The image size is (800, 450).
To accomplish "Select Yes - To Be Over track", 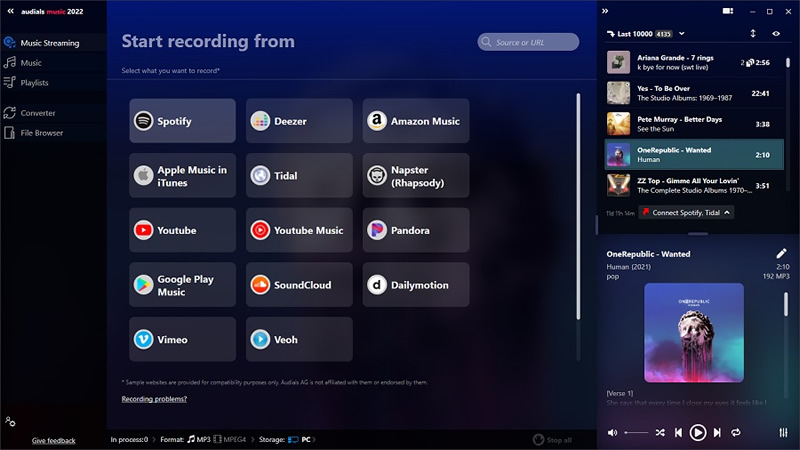I will coord(694,93).
